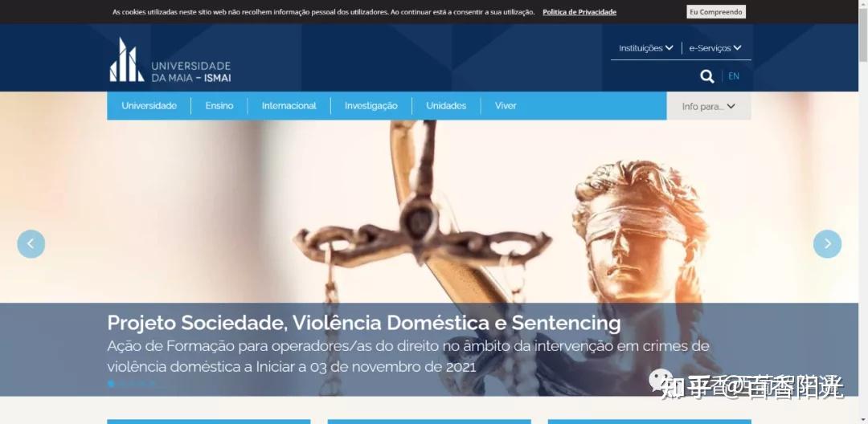The image size is (868, 424).
Task: Accept cookies with Eu Compreendo button
Action: 716,12
